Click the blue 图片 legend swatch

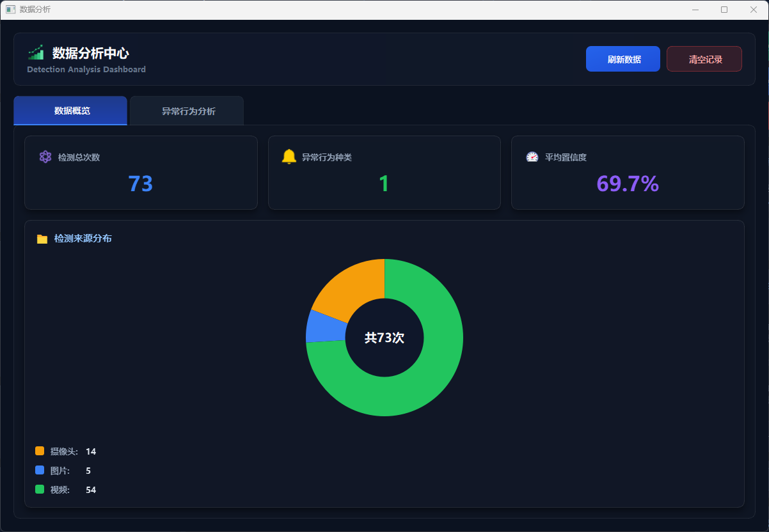40,470
